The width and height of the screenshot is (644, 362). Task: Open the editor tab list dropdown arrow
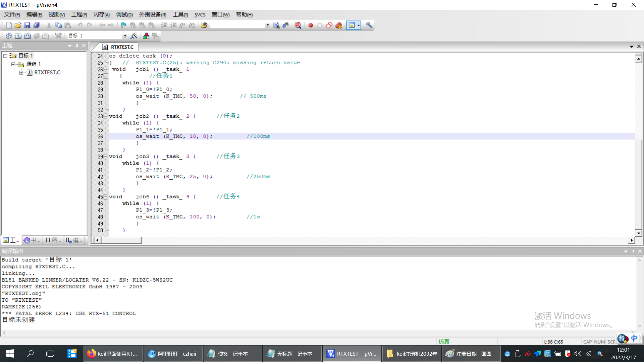click(632, 47)
